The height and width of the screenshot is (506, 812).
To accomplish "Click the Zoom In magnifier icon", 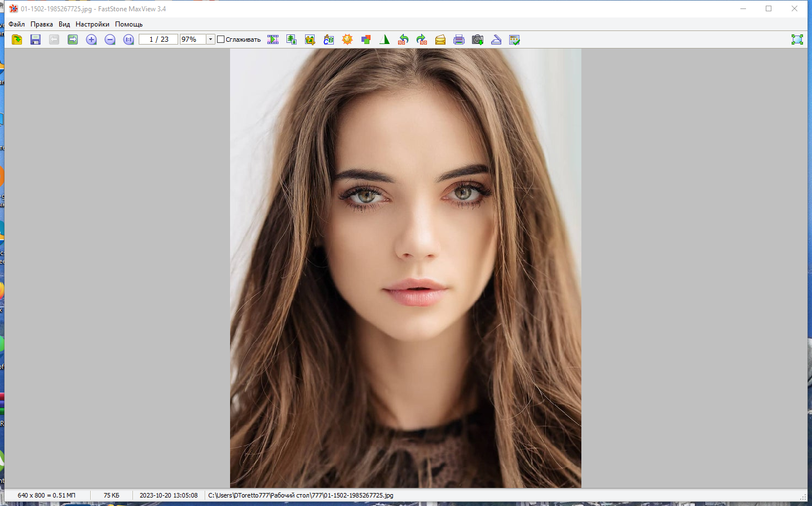I will [x=91, y=39].
